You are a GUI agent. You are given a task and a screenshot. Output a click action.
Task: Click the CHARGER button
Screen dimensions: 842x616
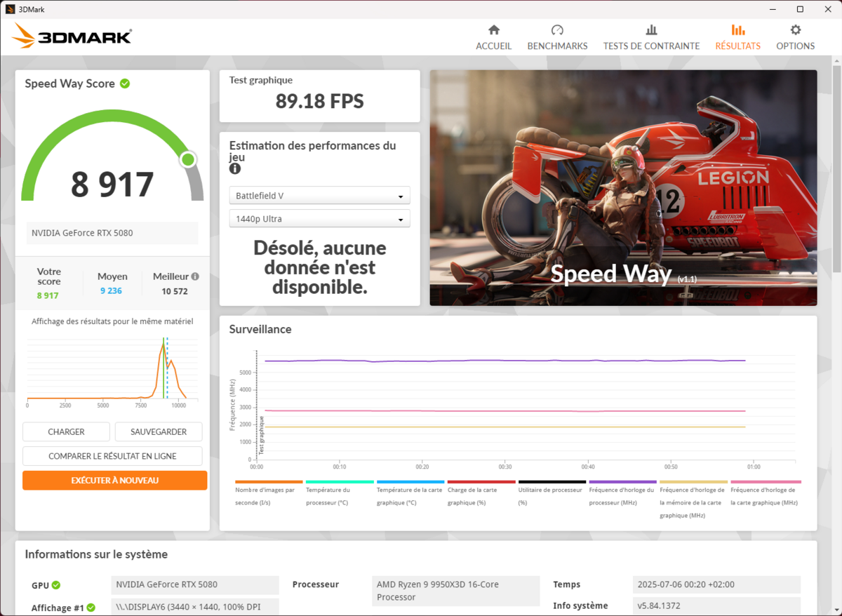point(66,432)
